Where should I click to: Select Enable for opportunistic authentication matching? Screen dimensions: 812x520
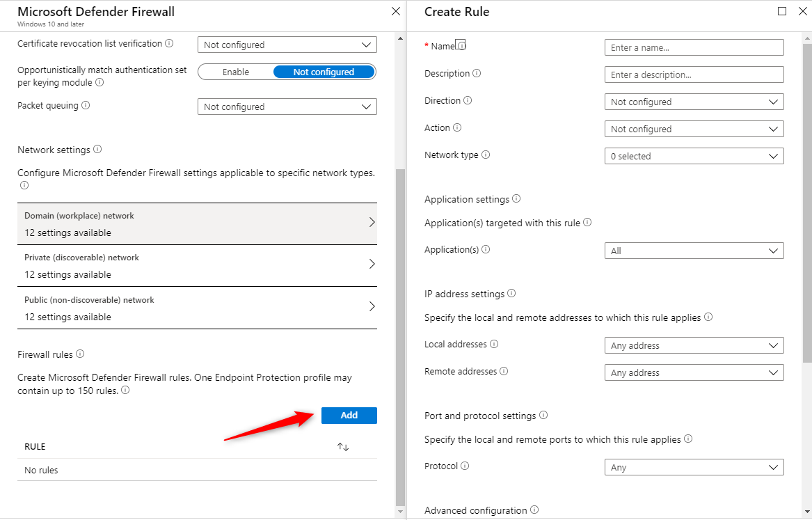click(236, 72)
